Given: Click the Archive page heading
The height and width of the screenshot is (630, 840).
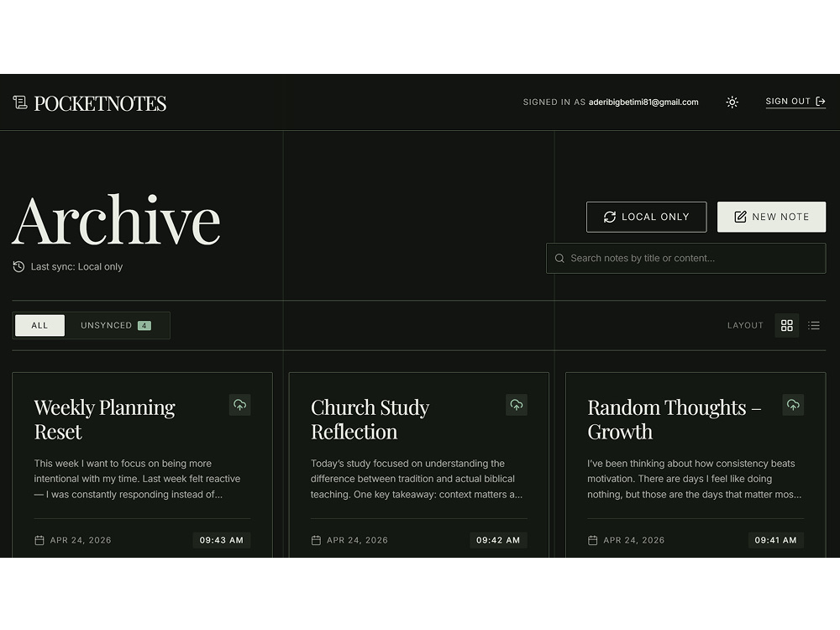Looking at the screenshot, I should (x=116, y=219).
